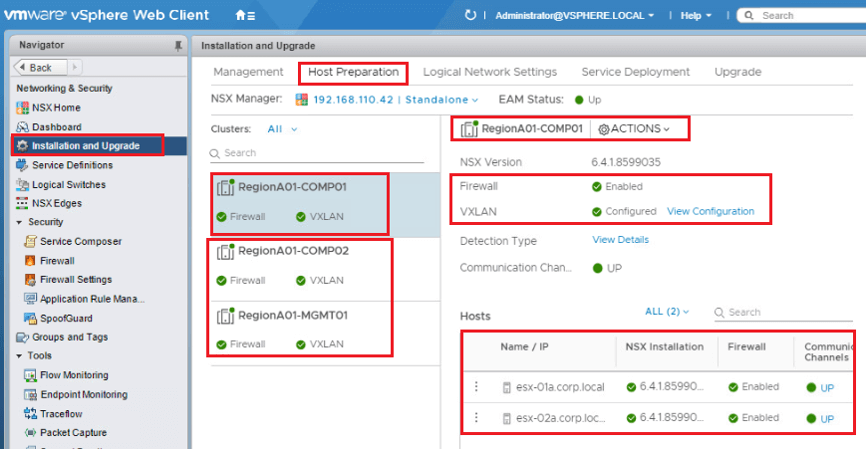Open the row menu for esx-01a.corp.local
Viewport: 867px width, 449px height.
[477, 387]
